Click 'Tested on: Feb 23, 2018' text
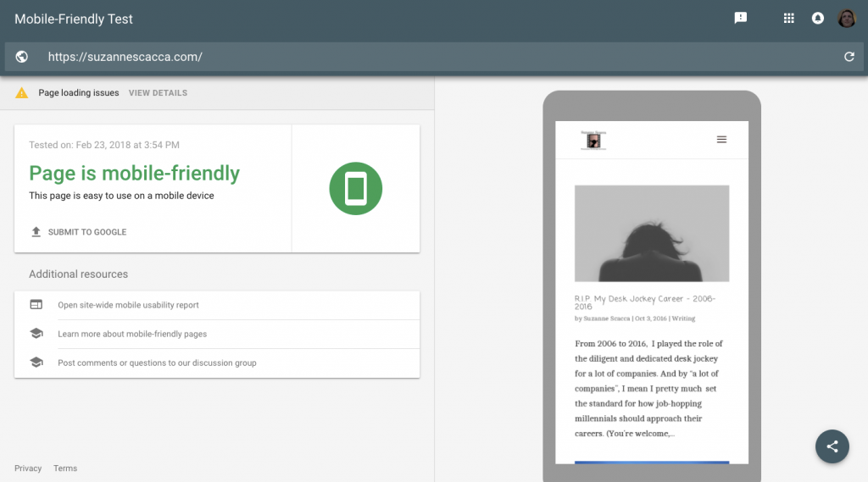 click(x=104, y=145)
